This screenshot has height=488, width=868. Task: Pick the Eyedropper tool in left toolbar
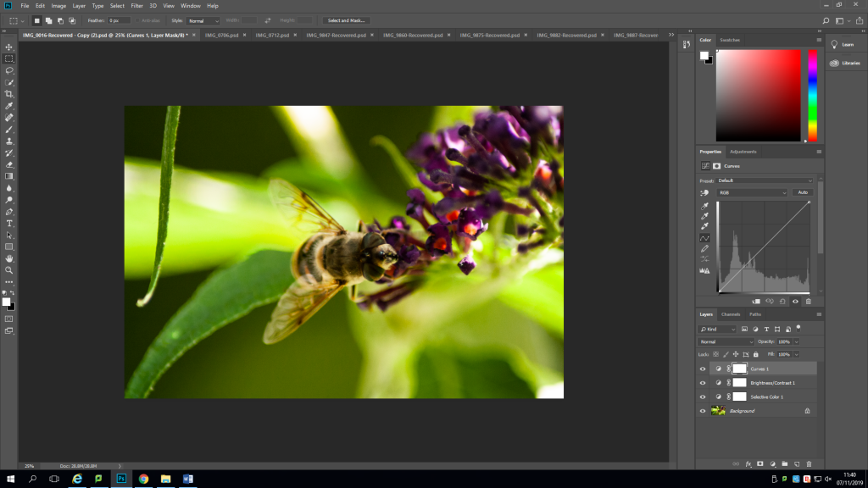pyautogui.click(x=9, y=106)
